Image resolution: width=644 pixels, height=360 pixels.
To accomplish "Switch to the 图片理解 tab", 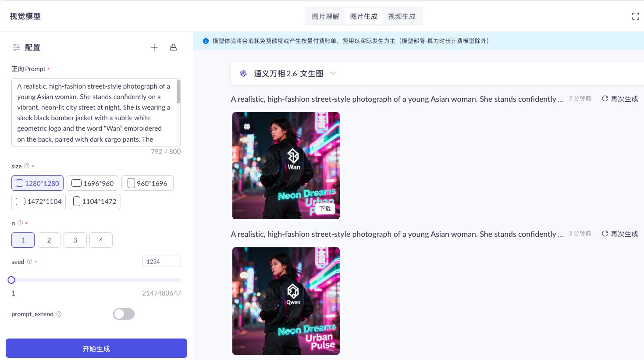I will 325,17.
